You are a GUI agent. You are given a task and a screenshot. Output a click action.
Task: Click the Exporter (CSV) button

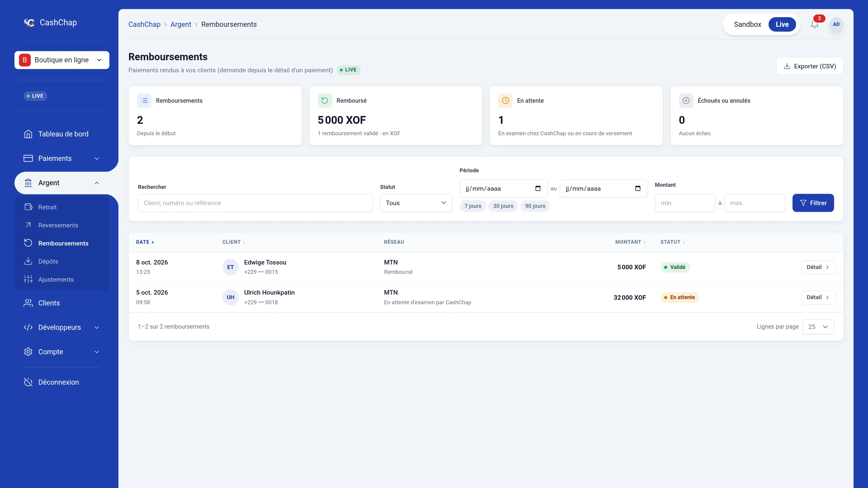tap(810, 66)
